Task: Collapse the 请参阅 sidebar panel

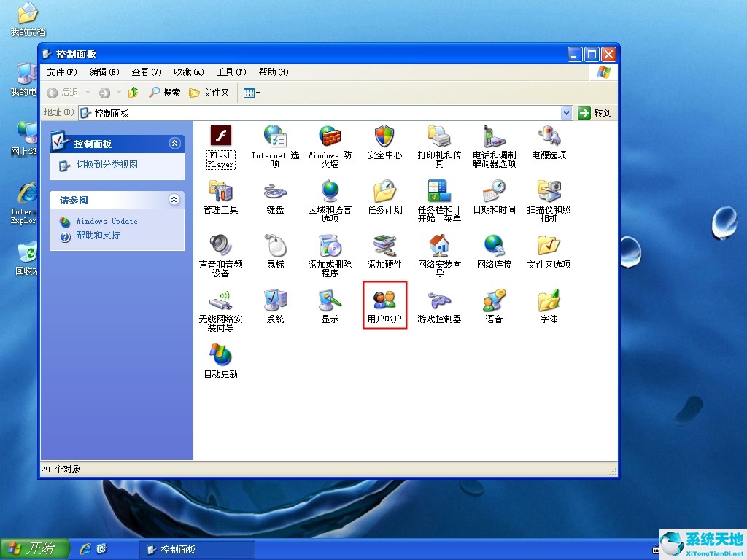Action: (175, 200)
